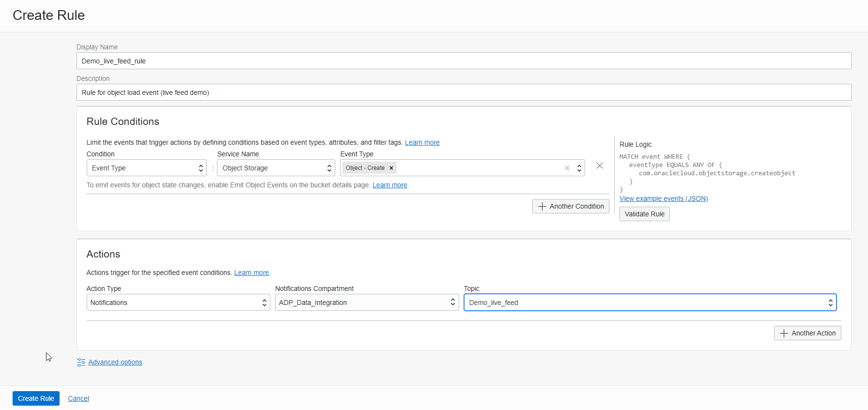Click the Cancel link
868x410 pixels.
click(x=78, y=398)
